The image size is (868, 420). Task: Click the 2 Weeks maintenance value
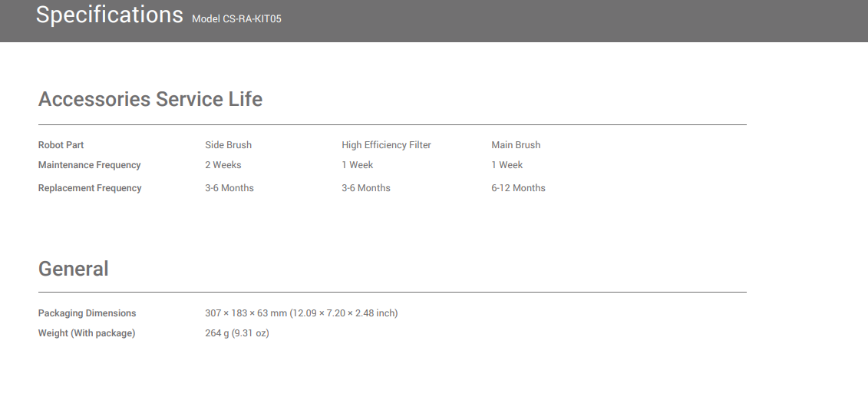223,165
